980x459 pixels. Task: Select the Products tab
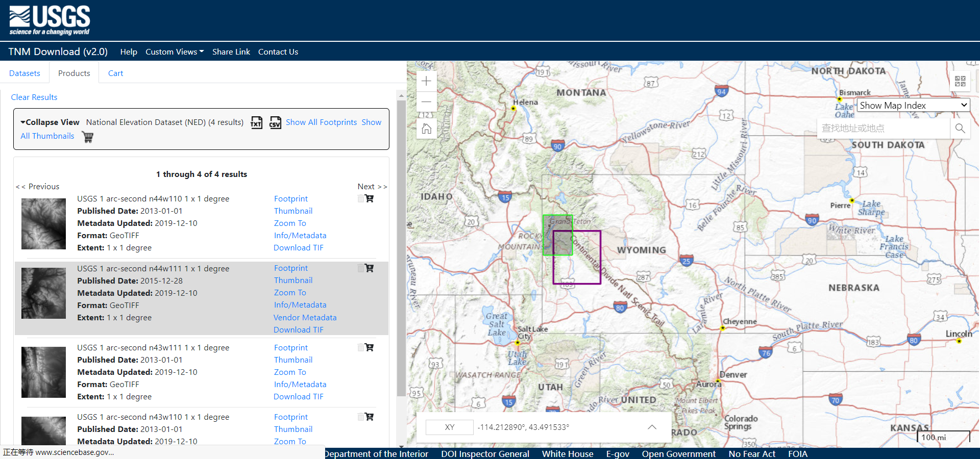point(74,73)
